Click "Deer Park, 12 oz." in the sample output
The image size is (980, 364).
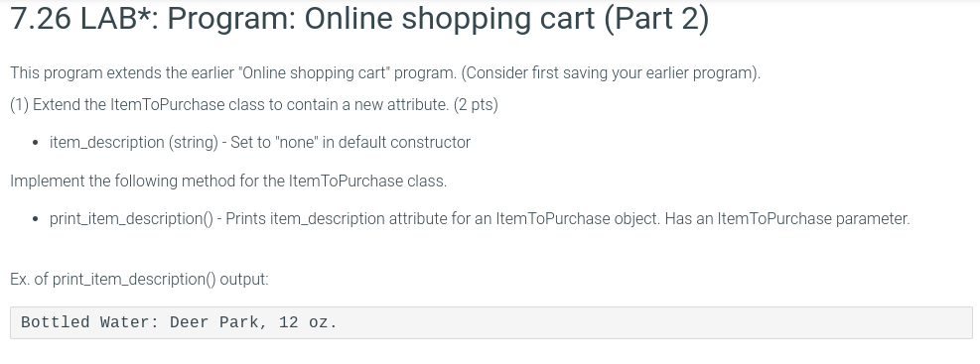tap(253, 322)
